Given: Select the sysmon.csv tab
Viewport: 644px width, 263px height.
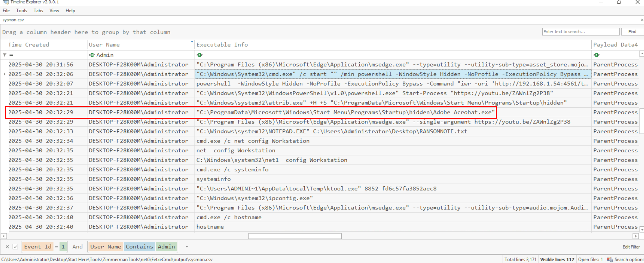Looking at the screenshot, I should click(13, 20).
